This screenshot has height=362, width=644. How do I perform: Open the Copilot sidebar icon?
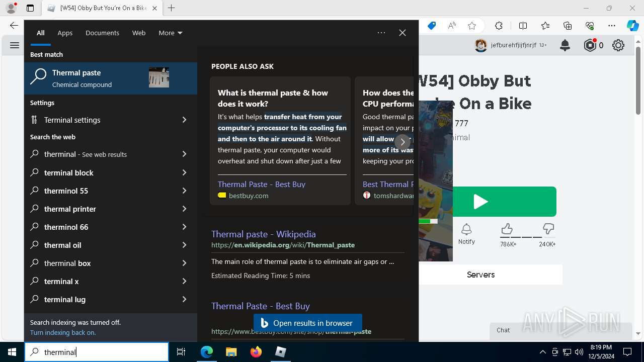tap(632, 26)
